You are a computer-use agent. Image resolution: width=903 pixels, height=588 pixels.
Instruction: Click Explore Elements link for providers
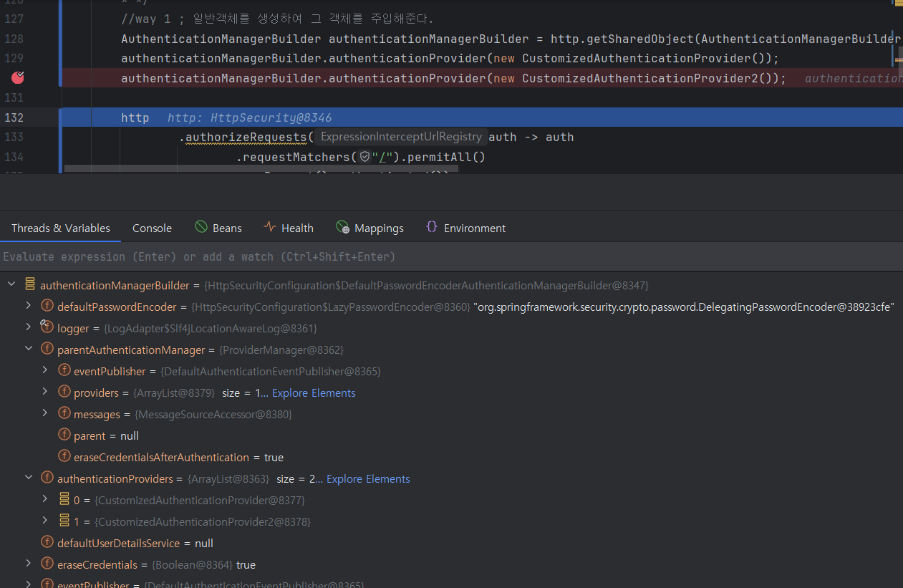(x=314, y=392)
